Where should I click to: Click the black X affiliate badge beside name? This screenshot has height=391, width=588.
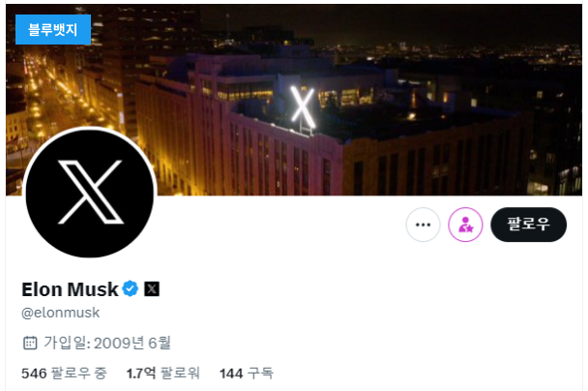coord(152,289)
